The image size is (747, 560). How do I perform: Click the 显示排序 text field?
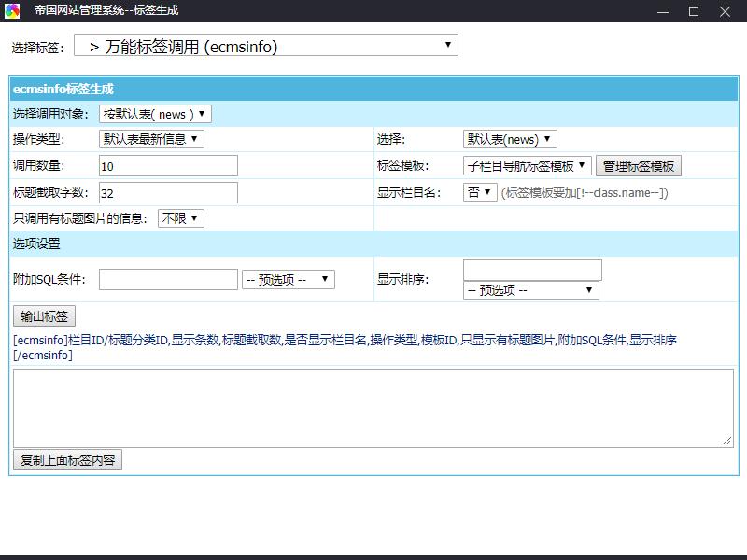(x=532, y=271)
